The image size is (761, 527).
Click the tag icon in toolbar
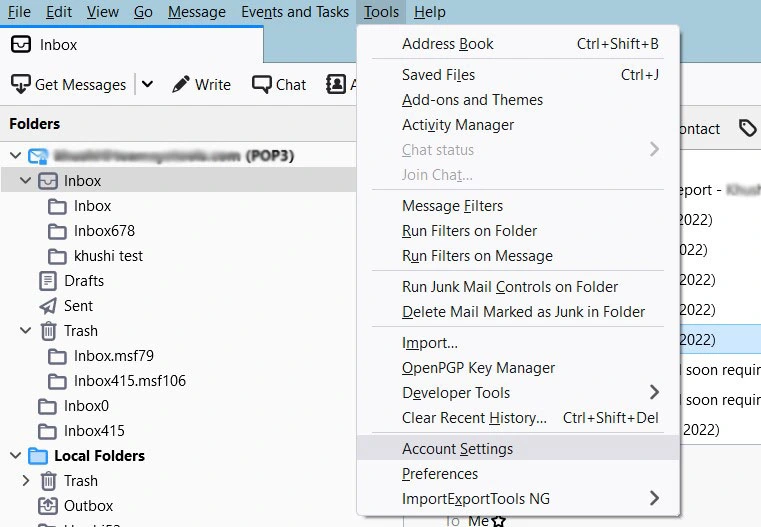coord(747,128)
